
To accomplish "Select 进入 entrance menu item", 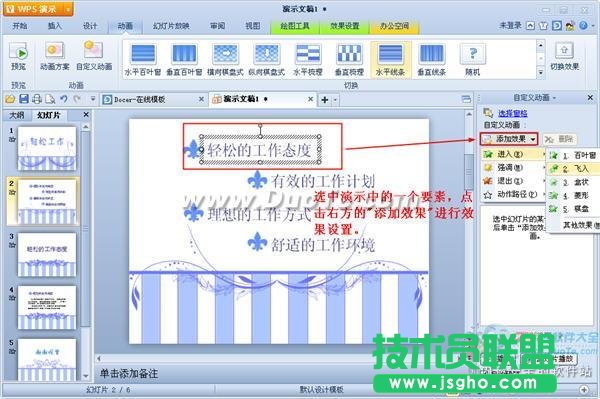I will [x=514, y=154].
